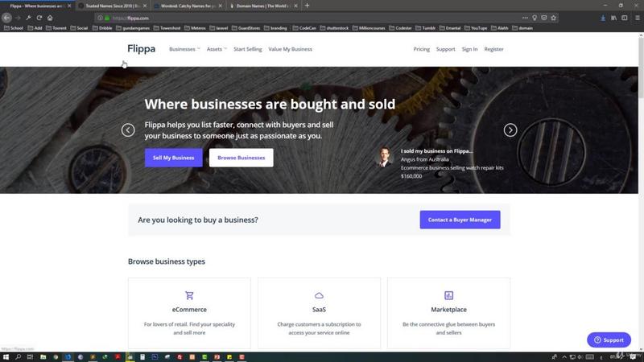Open File Explorer from taskbar
This screenshot has width=644, height=362.
click(x=43, y=357)
